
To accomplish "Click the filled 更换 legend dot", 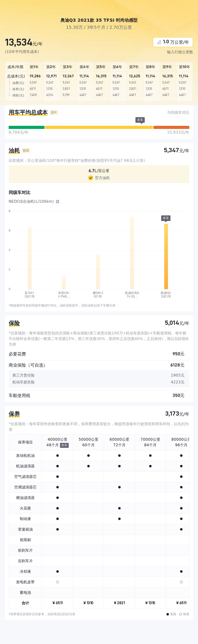I will pyautogui.click(x=168, y=614).
